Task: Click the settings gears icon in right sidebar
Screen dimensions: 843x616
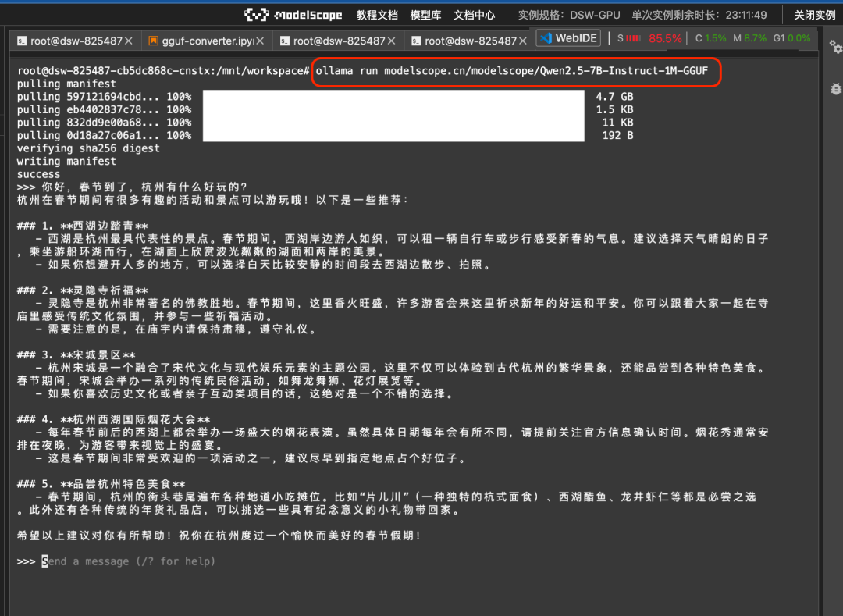Action: [x=835, y=48]
